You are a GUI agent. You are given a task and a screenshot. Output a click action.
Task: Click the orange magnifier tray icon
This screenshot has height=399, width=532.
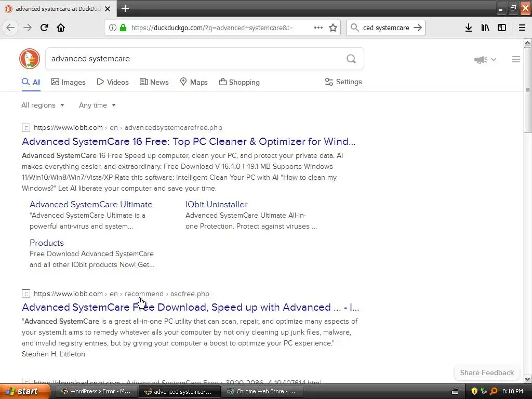(494, 392)
